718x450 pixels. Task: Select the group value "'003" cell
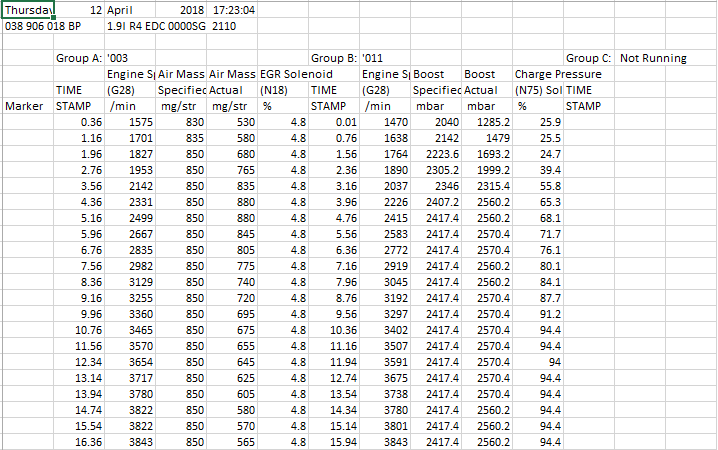click(x=130, y=58)
